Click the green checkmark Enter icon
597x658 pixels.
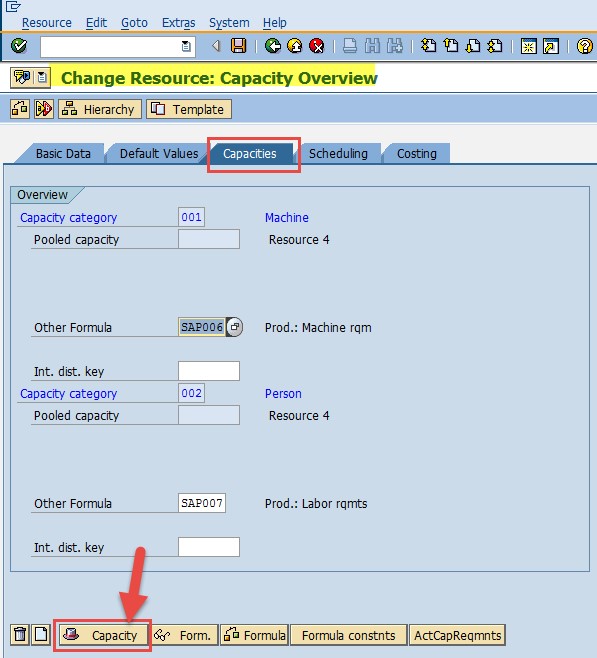point(19,46)
